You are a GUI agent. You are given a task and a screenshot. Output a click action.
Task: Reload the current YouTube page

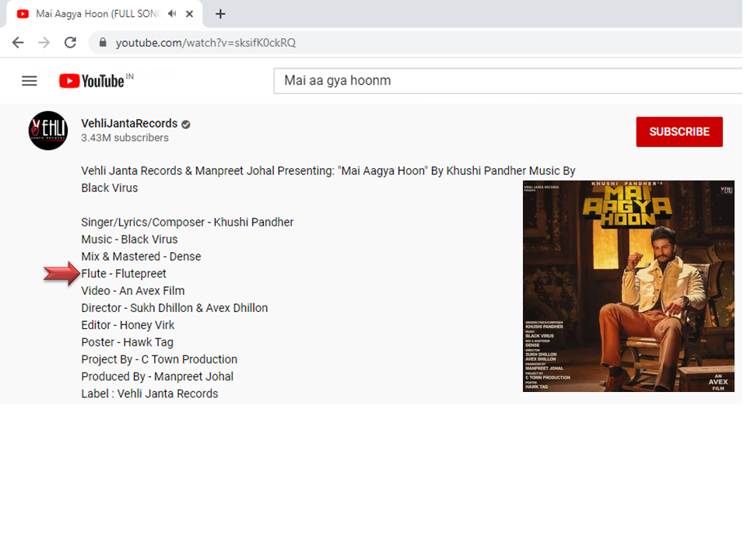pos(70,42)
